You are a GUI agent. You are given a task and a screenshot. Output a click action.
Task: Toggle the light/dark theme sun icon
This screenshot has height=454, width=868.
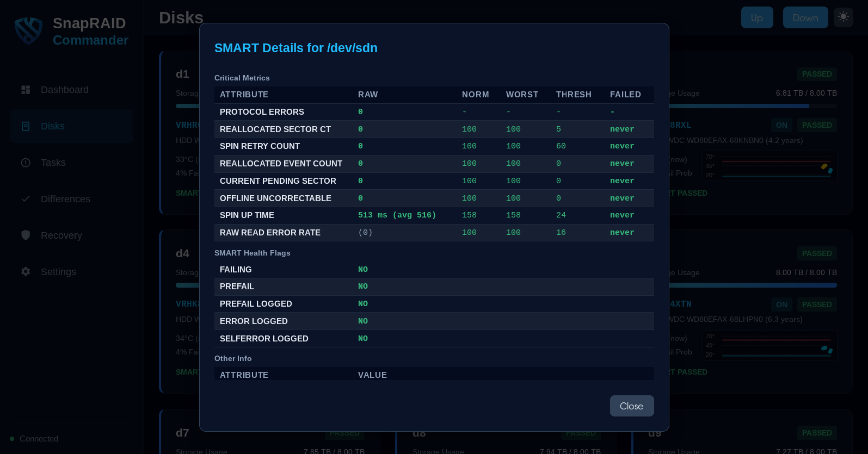pos(843,17)
